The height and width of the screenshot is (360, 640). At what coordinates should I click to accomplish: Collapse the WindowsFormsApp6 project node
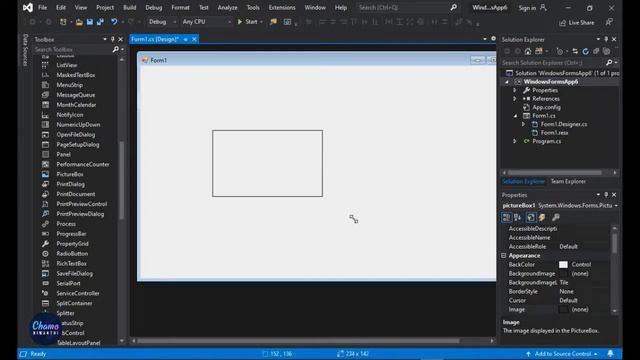[507, 82]
